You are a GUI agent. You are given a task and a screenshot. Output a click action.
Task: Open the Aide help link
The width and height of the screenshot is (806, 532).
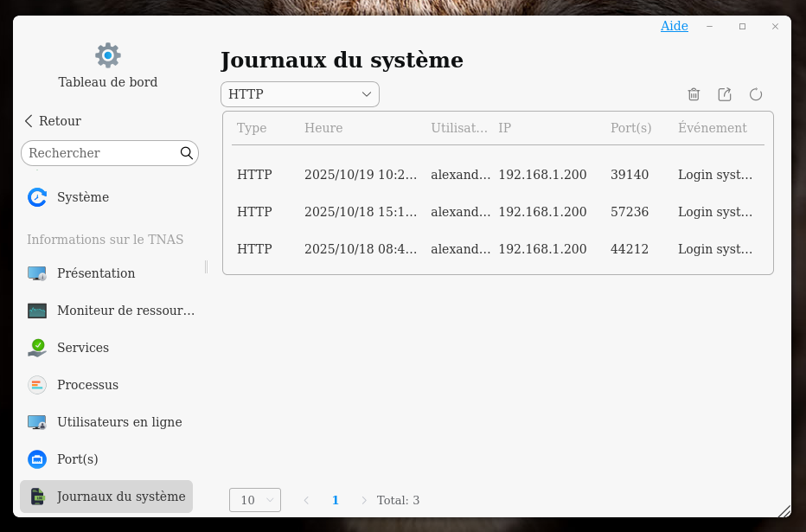674,26
